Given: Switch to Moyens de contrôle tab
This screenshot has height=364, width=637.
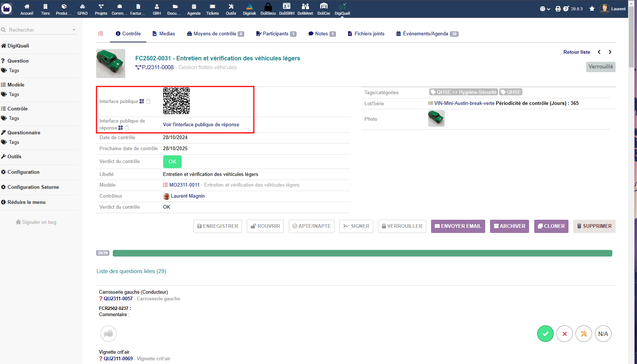Looking at the screenshot, I should pyautogui.click(x=216, y=33).
